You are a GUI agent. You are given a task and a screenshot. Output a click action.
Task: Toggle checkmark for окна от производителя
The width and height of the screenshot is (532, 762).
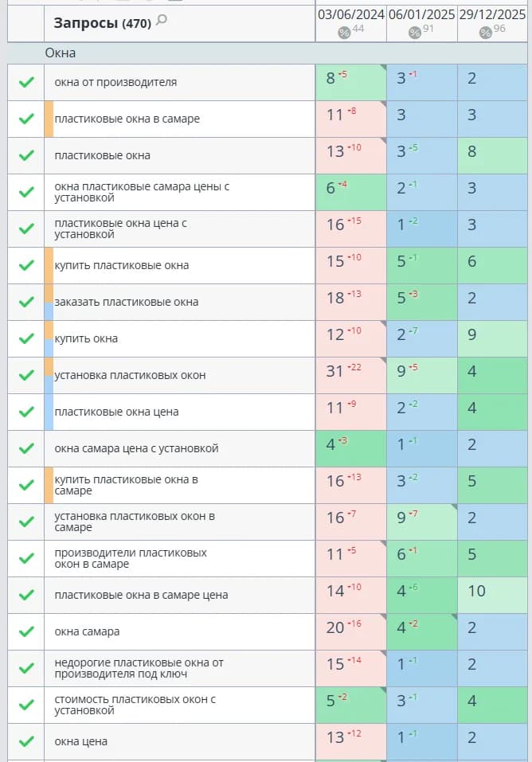click(x=26, y=82)
